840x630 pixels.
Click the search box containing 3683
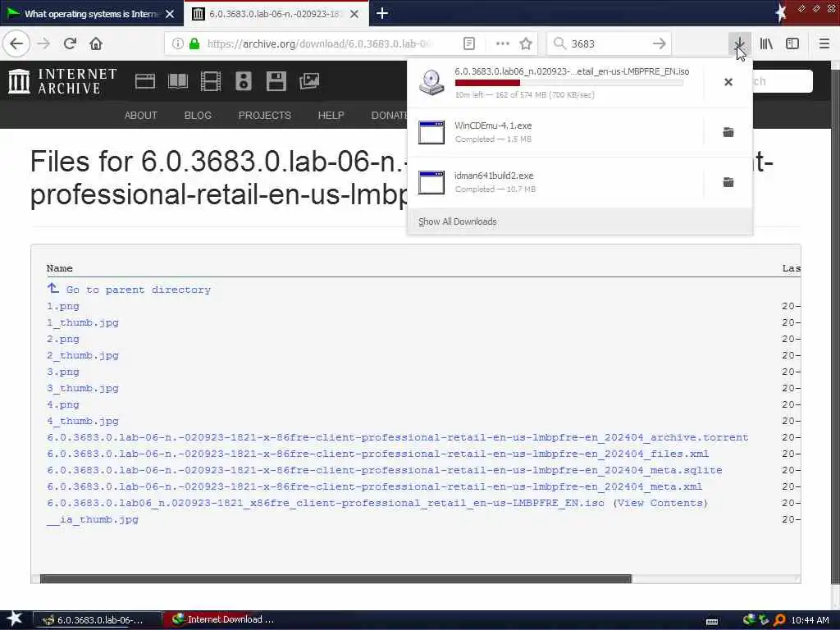(608, 43)
